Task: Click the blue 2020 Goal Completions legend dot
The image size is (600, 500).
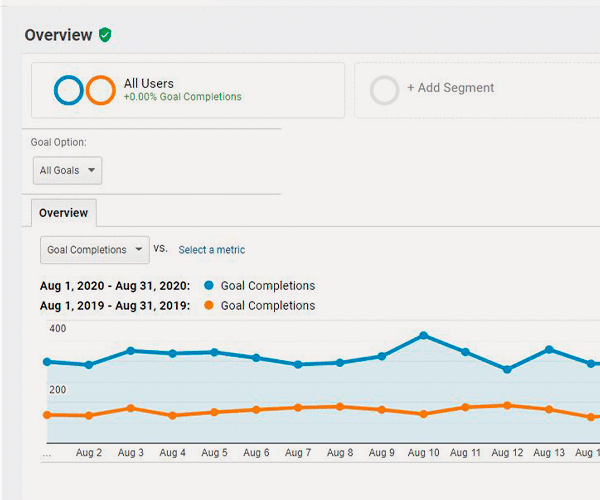Action: coord(209,285)
